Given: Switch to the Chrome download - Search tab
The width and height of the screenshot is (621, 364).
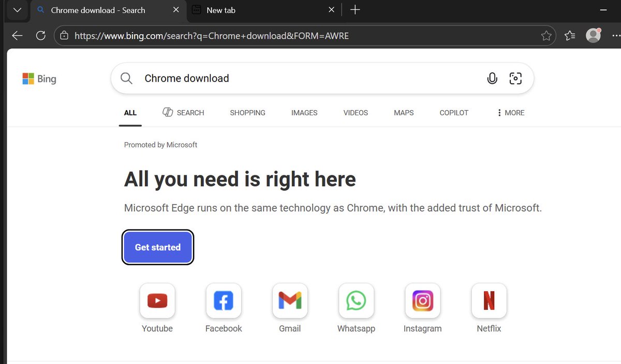Looking at the screenshot, I should [x=108, y=10].
